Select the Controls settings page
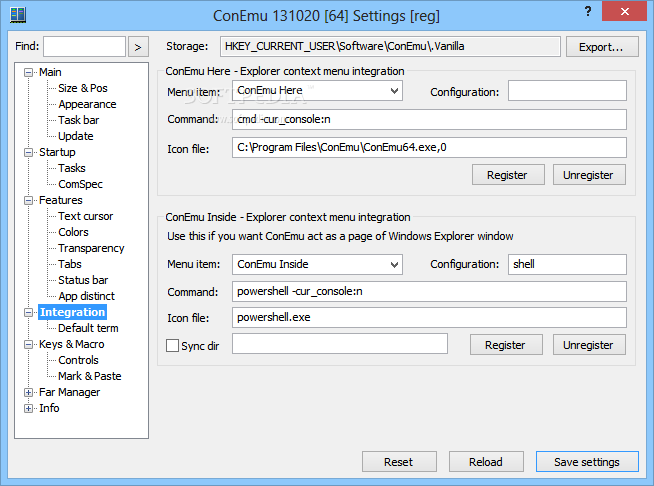The width and height of the screenshot is (654, 486). point(78,360)
